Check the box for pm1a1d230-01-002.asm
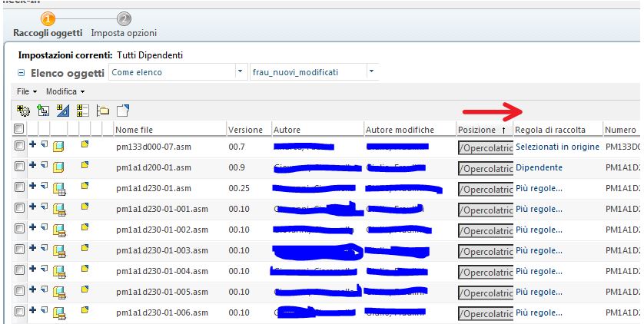 click(x=19, y=229)
